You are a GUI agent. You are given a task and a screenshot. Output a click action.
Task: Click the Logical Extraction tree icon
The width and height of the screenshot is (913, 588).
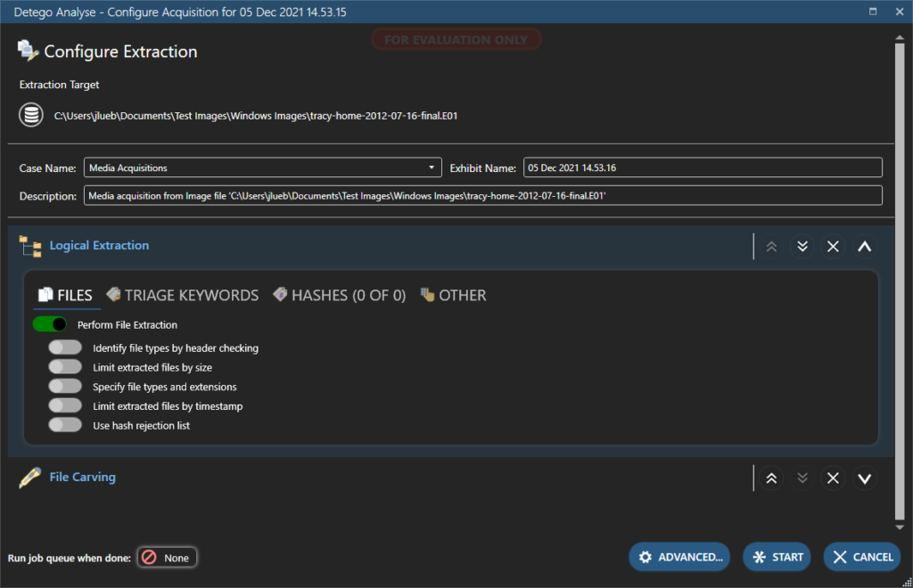point(30,246)
